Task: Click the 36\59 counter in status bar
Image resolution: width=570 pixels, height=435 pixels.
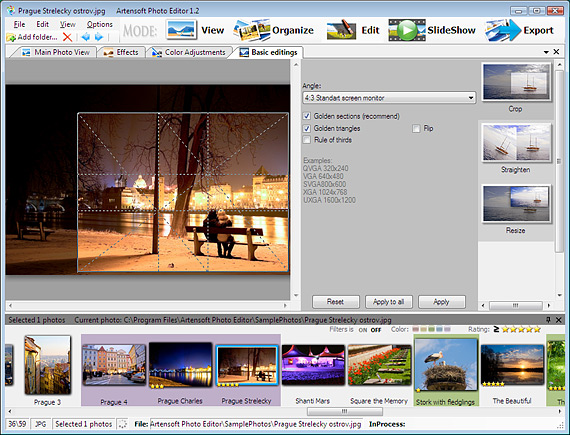Action: [17, 424]
